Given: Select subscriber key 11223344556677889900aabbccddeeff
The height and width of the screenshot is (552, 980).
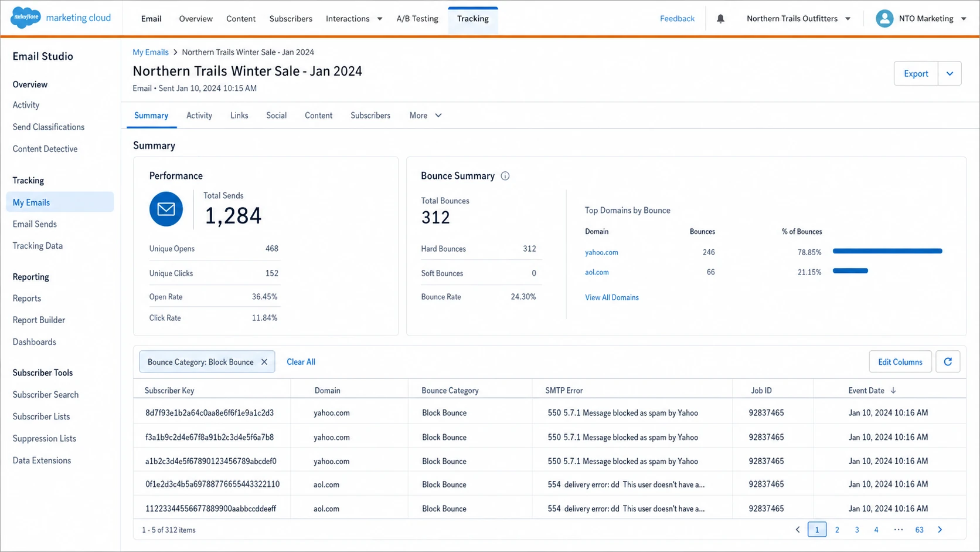Looking at the screenshot, I should pos(210,509).
